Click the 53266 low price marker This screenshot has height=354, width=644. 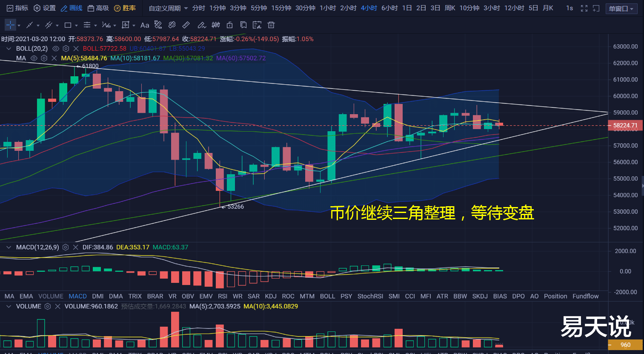233,207
